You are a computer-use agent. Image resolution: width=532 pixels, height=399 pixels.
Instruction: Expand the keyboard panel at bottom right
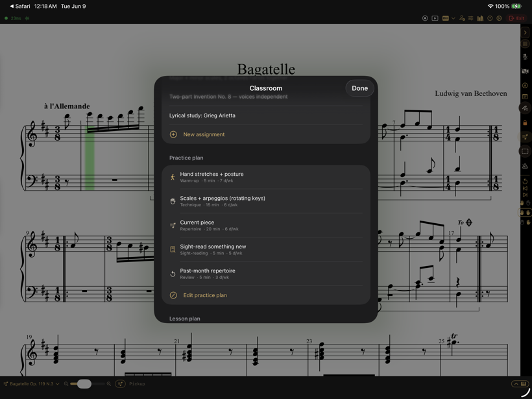(520, 383)
